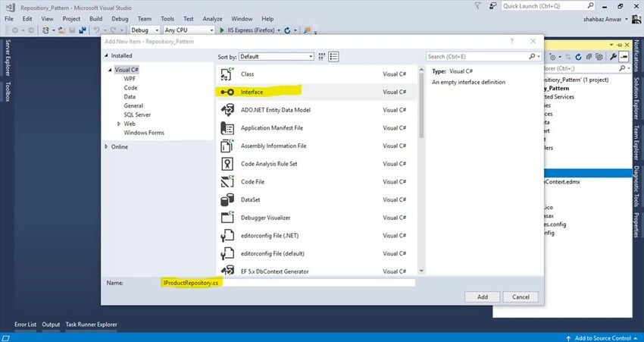The image size is (644, 342).
Task: Open the Server Explorer side tab
Action: pyautogui.click(x=8, y=58)
